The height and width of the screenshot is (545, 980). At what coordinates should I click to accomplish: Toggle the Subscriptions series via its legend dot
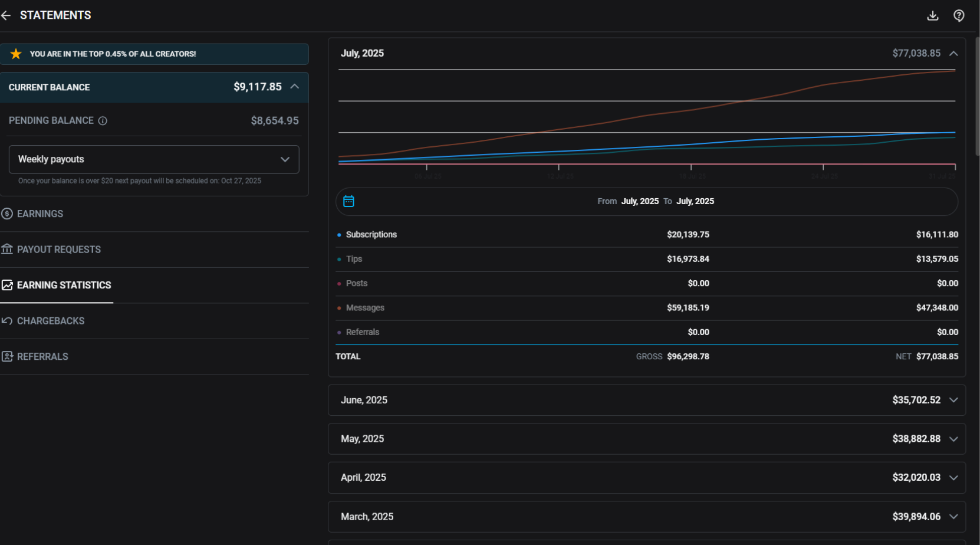[338, 234]
